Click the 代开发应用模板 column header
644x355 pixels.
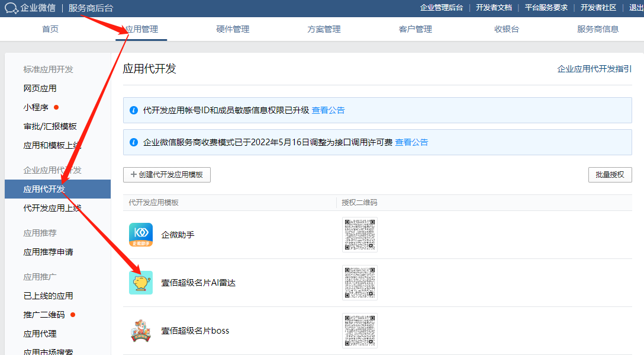point(154,202)
